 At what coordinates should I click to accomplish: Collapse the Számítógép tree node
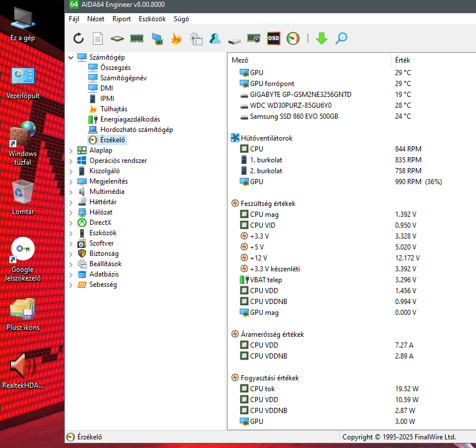71,57
